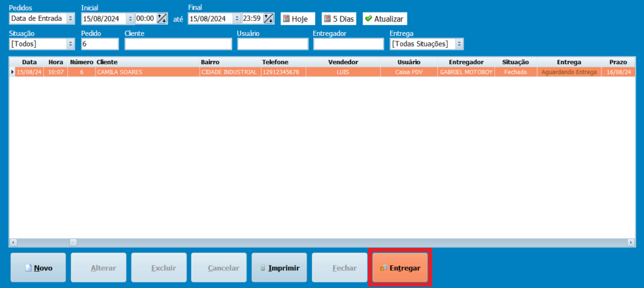Click the 5 Dias calendar button
This screenshot has height=288, width=644.
coord(338,19)
